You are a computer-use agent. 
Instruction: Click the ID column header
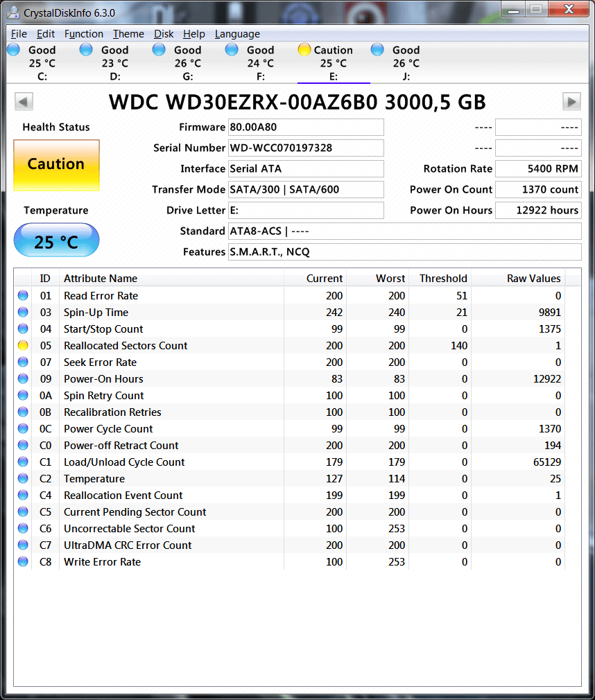click(x=45, y=278)
